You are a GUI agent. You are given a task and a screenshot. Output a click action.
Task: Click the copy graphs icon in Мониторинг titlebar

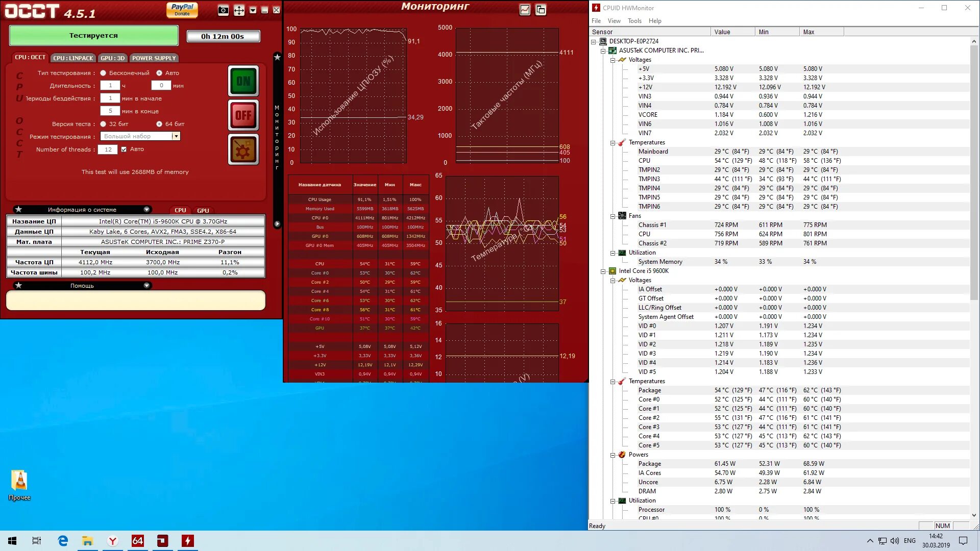click(x=541, y=9)
